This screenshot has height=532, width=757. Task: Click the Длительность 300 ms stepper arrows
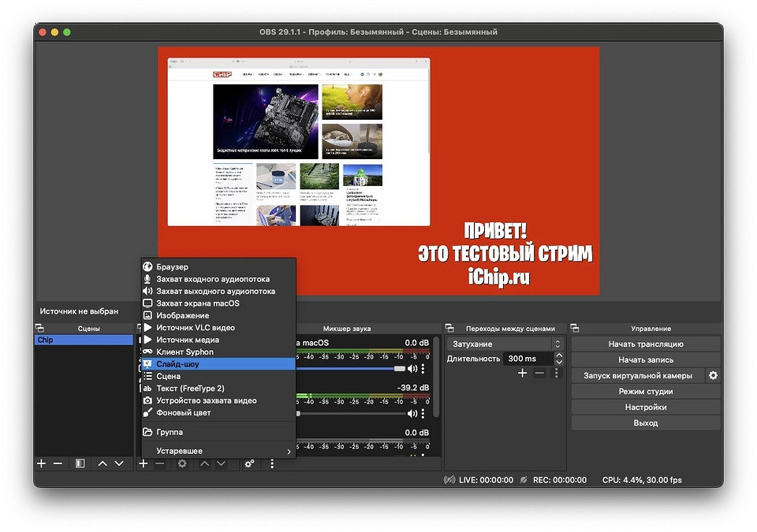pyautogui.click(x=558, y=359)
